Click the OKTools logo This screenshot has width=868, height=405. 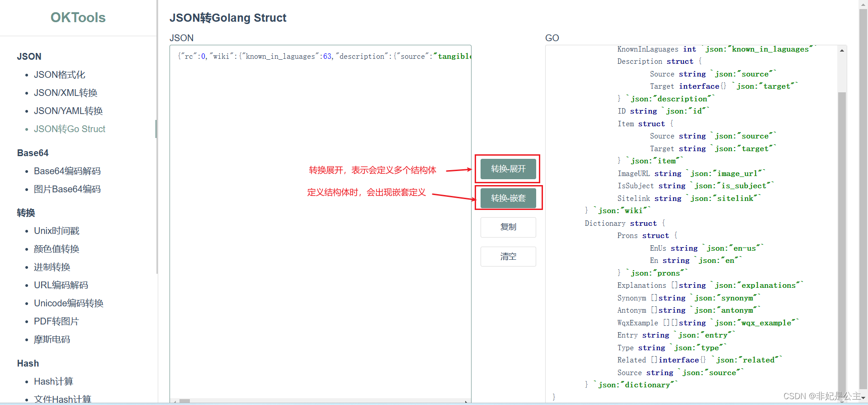pyautogui.click(x=78, y=17)
